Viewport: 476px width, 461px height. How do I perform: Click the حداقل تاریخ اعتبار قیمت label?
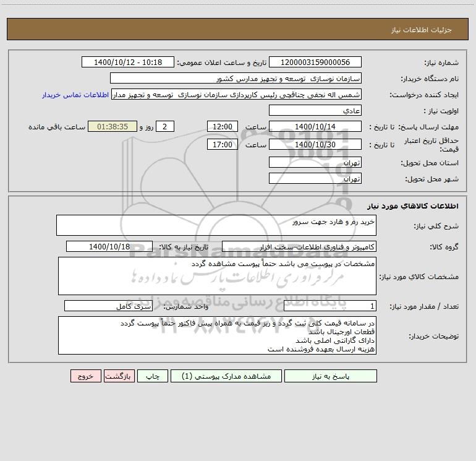(431, 145)
